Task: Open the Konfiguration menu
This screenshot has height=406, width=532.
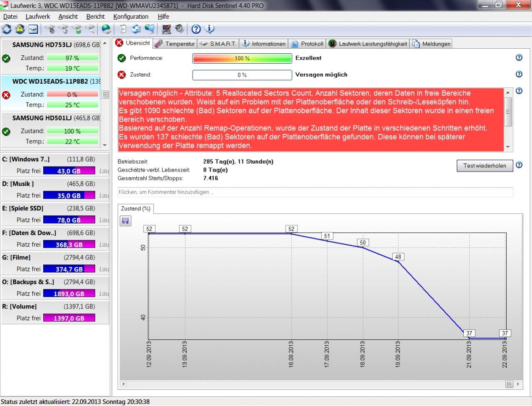Action: coord(131,17)
